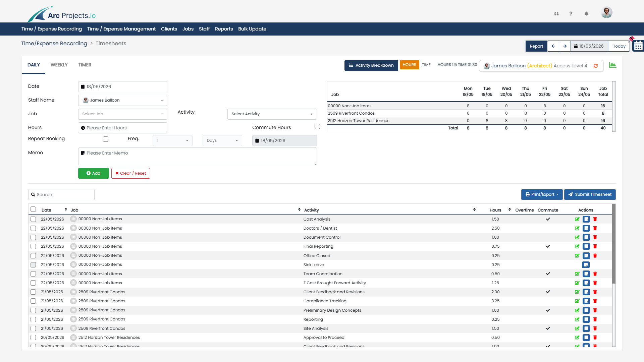The width and height of the screenshot is (644, 362).
Task: Switch to TIME display mode
Action: coord(426,65)
